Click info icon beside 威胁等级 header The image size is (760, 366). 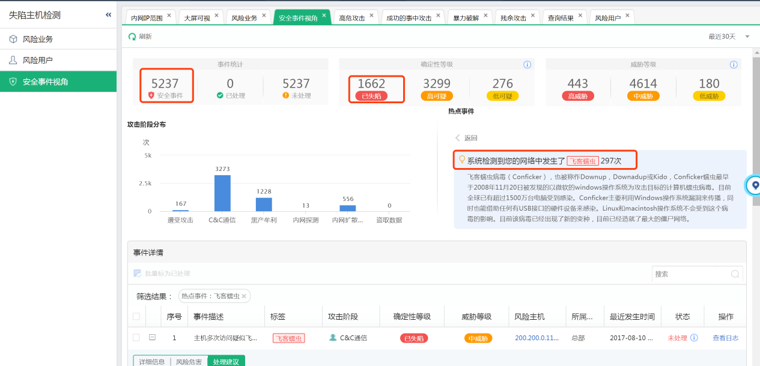[x=734, y=64]
